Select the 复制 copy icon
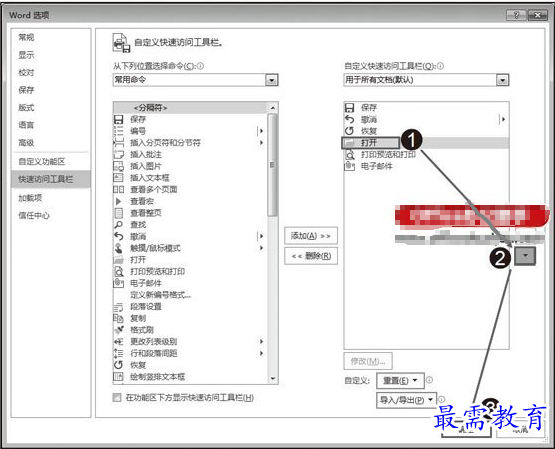The image size is (555, 449). point(119,318)
